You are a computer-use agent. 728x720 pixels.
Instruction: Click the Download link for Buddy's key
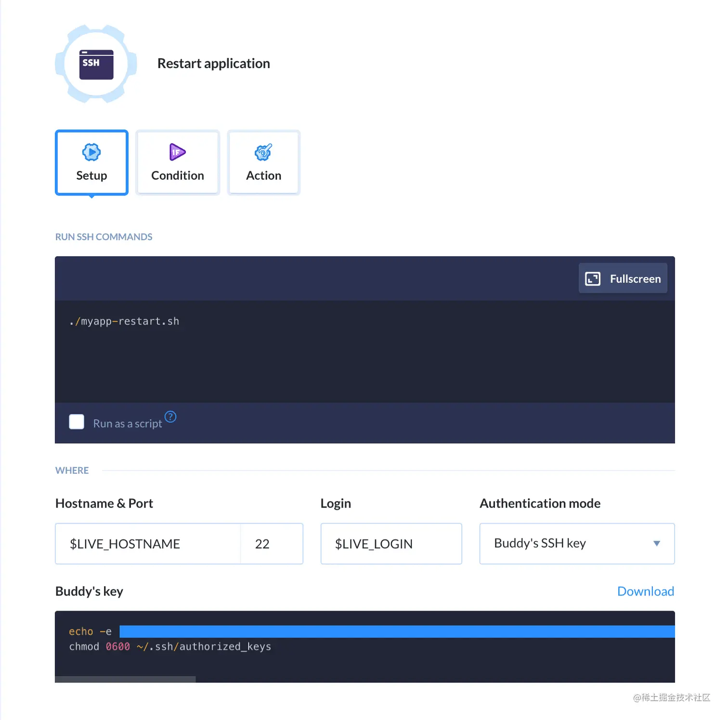tap(646, 591)
